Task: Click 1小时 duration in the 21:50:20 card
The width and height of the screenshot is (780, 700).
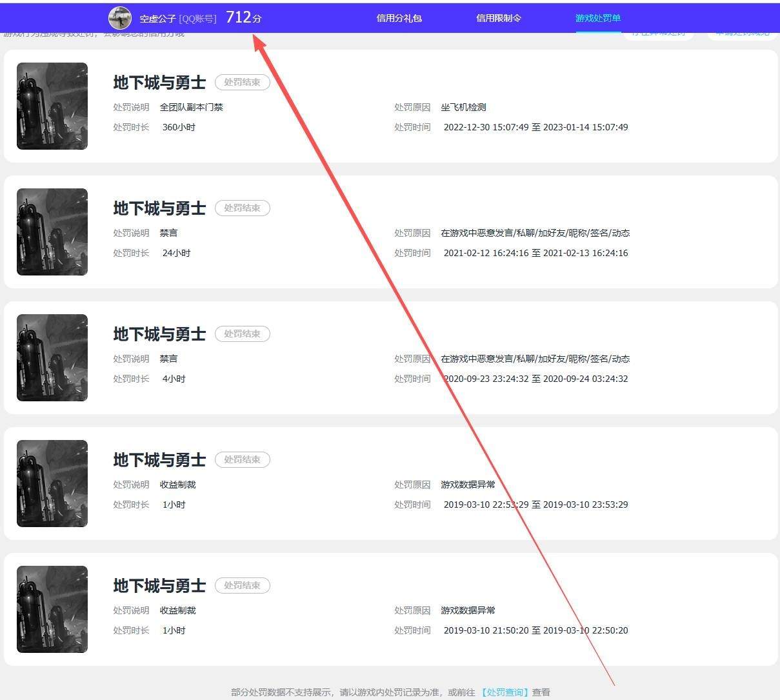Action: click(x=174, y=630)
